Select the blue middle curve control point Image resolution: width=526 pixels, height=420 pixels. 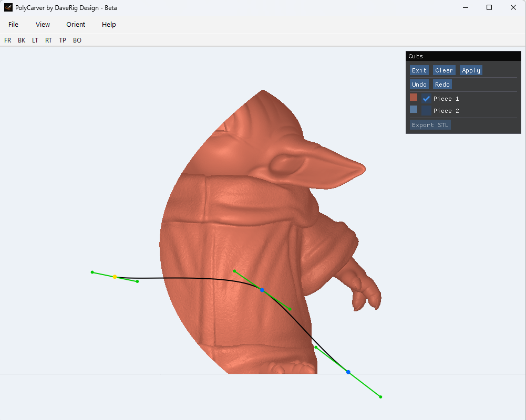coord(262,290)
